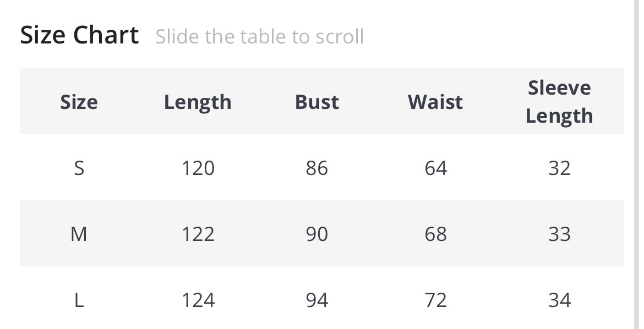Click waist value 72 for size L

point(435,300)
